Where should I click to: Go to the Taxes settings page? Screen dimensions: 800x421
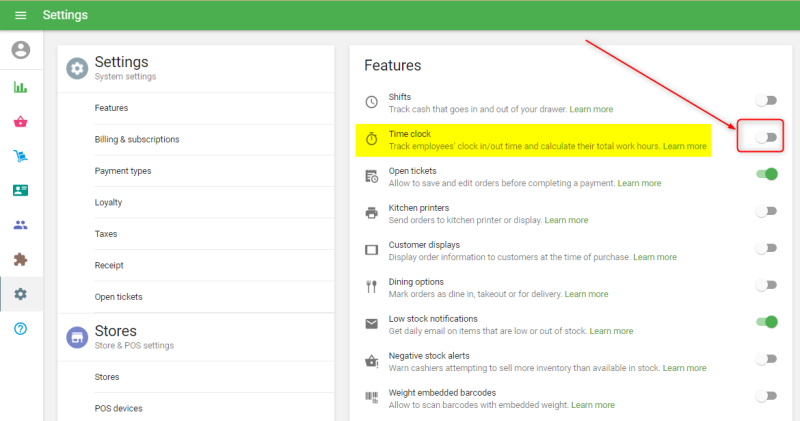tap(106, 234)
